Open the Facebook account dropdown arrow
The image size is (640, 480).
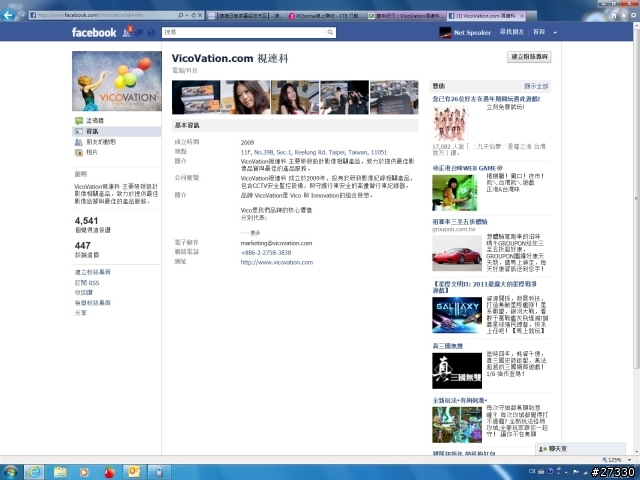pyautogui.click(x=555, y=33)
